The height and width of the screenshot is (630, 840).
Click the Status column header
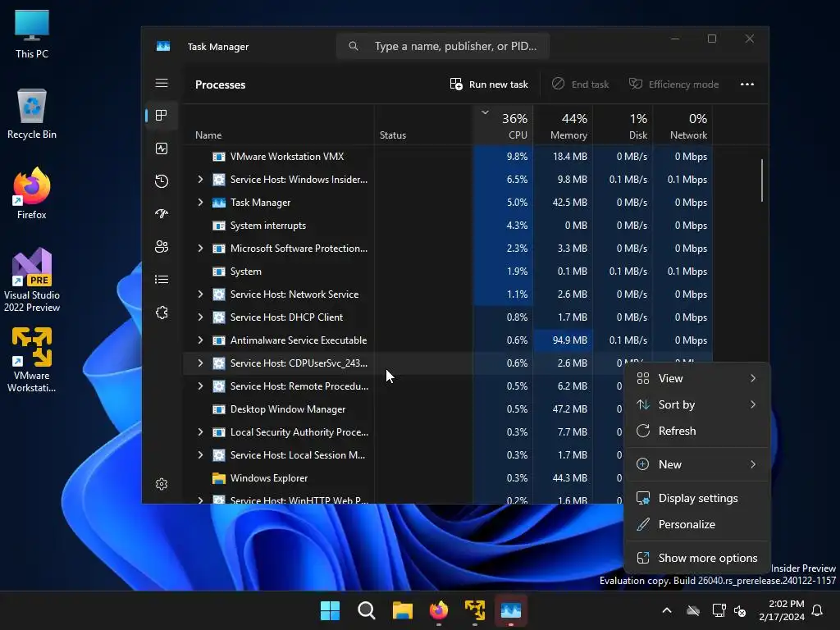424,126
